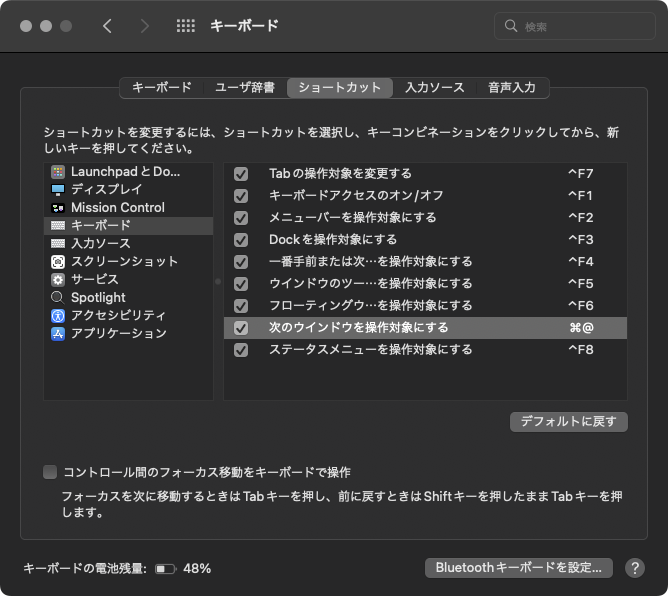Select Launchpad と Do... category
Screen dimensions: 668x596
(x=128, y=172)
